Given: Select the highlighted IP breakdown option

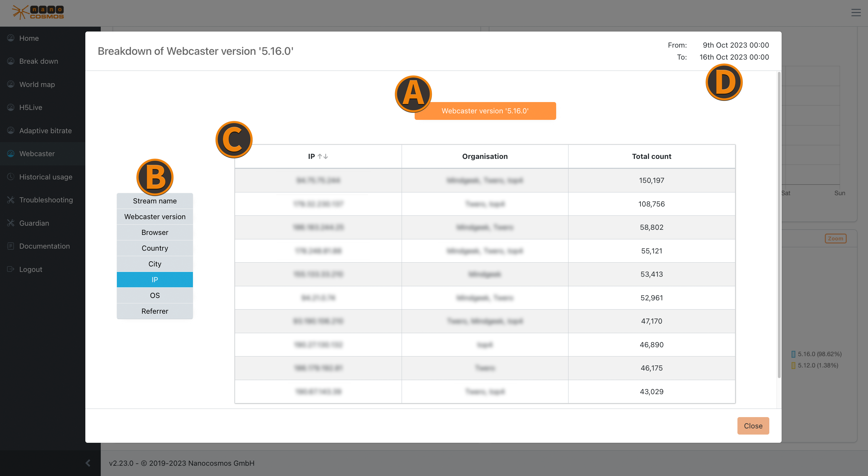Looking at the screenshot, I should pos(155,280).
